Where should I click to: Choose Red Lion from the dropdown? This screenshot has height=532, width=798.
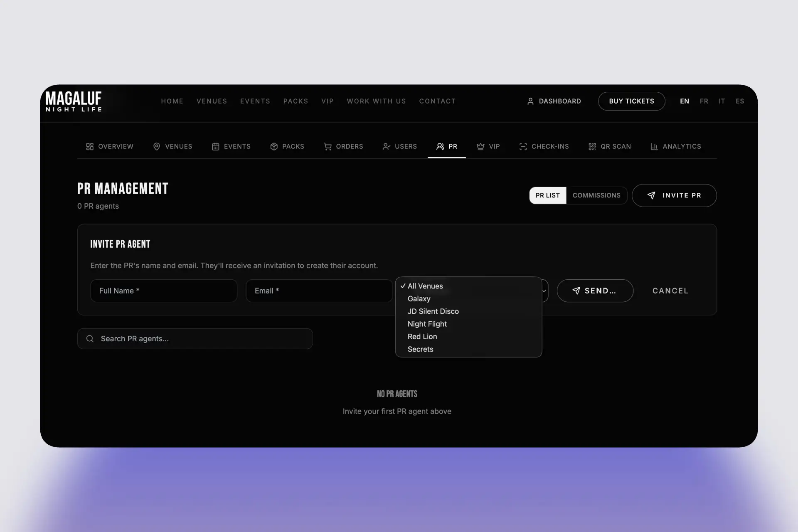click(468, 337)
